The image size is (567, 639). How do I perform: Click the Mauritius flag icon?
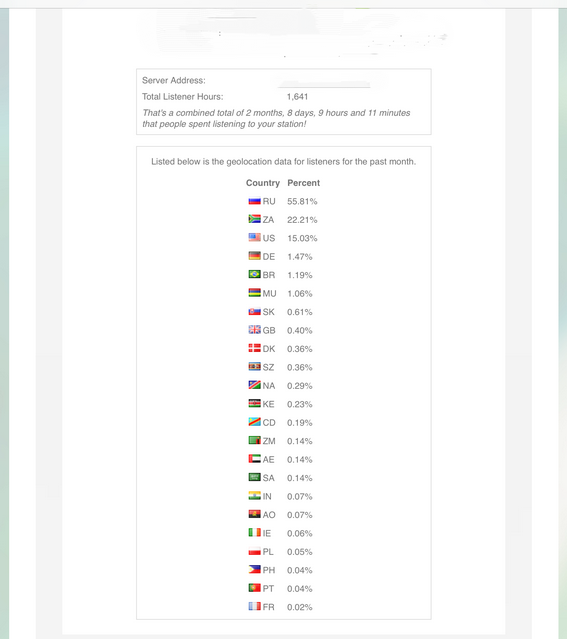pyautogui.click(x=254, y=293)
